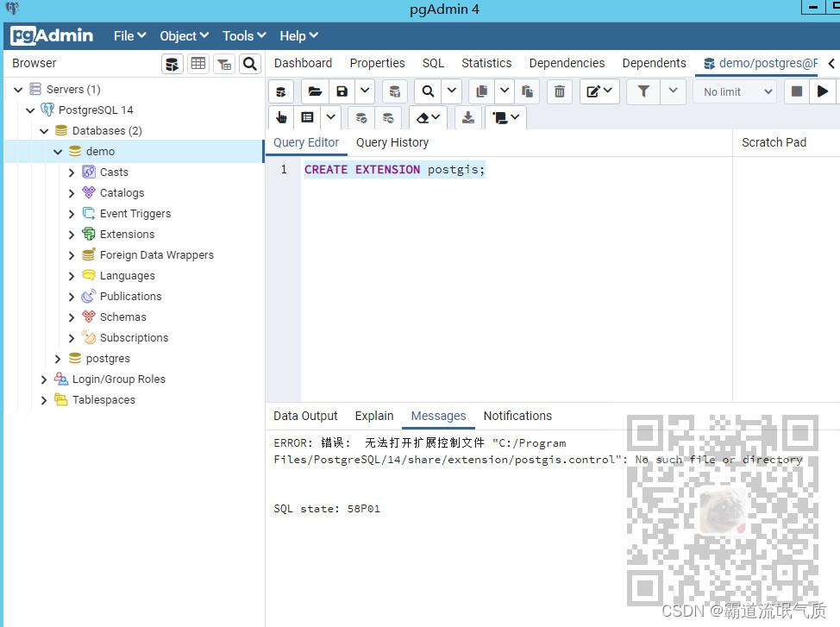Click the Filter funnel icon
Screen dimensions: 840x627
coord(643,91)
